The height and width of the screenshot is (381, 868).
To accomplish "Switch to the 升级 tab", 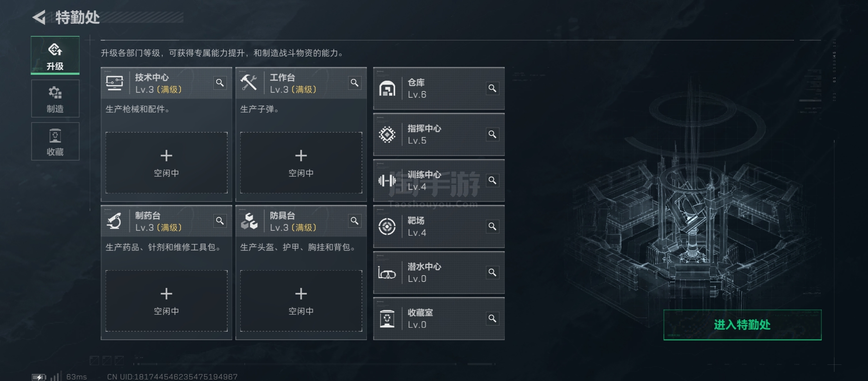I will [55, 55].
